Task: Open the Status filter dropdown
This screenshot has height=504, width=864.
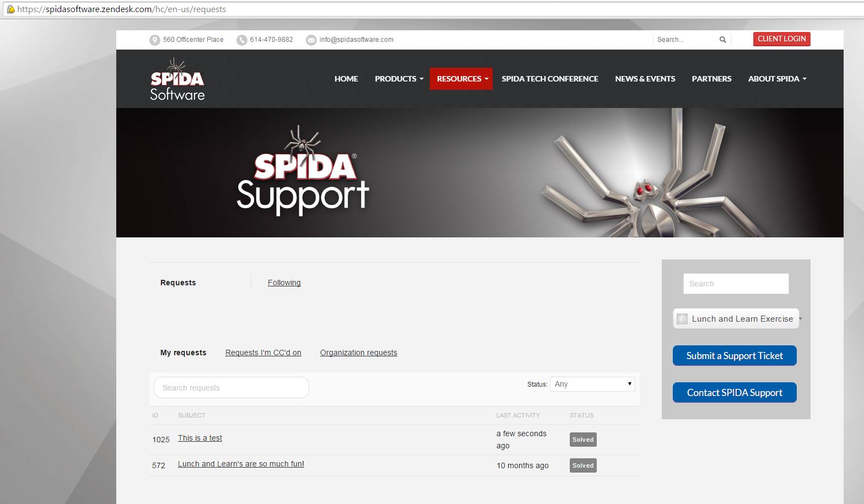Action: (x=592, y=384)
